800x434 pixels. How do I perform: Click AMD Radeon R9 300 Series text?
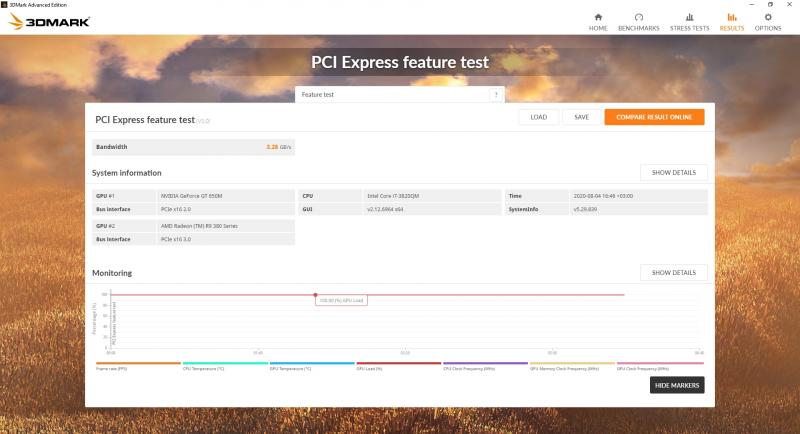pos(199,226)
